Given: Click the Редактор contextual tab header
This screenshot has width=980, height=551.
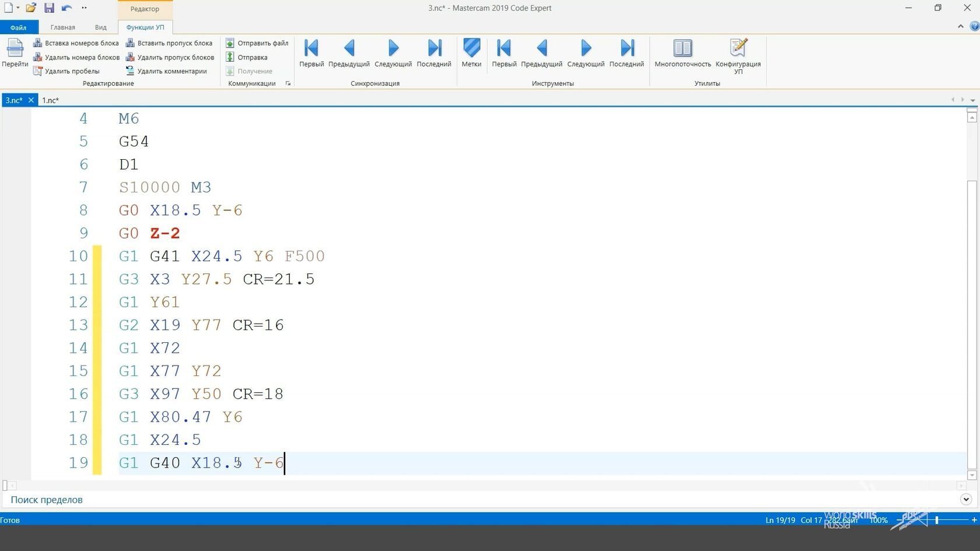Looking at the screenshot, I should point(145,9).
